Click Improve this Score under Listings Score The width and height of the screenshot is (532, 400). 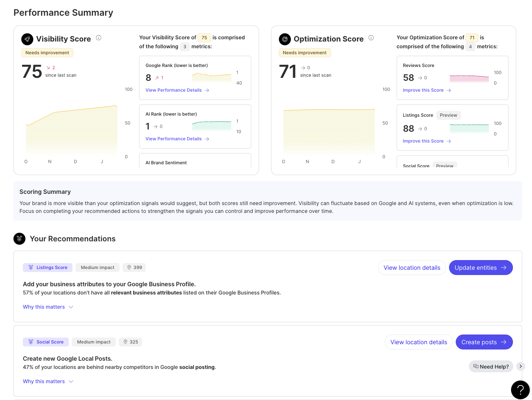(x=427, y=141)
